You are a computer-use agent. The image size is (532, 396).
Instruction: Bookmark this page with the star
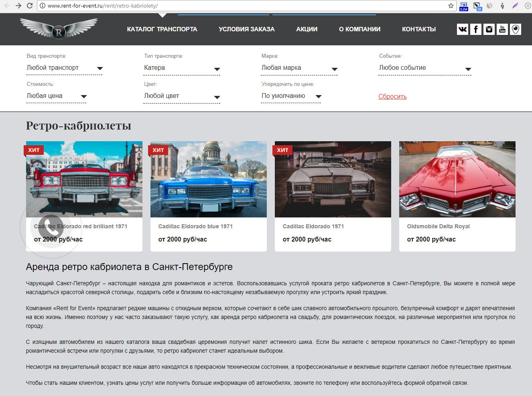click(451, 6)
